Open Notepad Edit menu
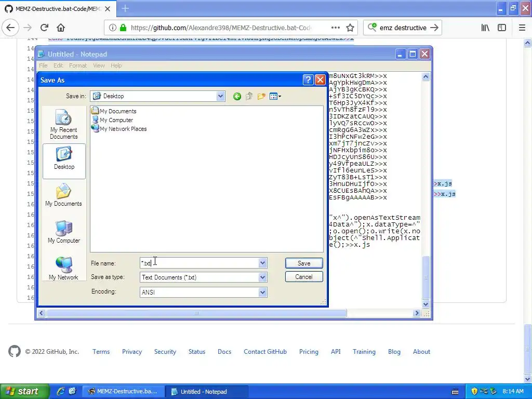 (x=58, y=65)
